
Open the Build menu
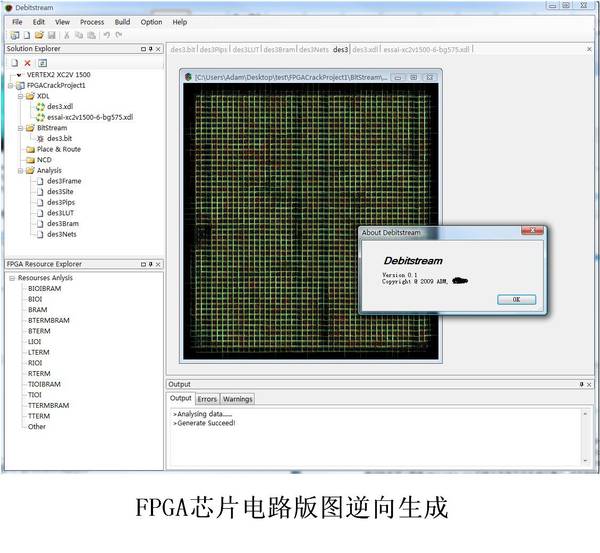point(122,21)
